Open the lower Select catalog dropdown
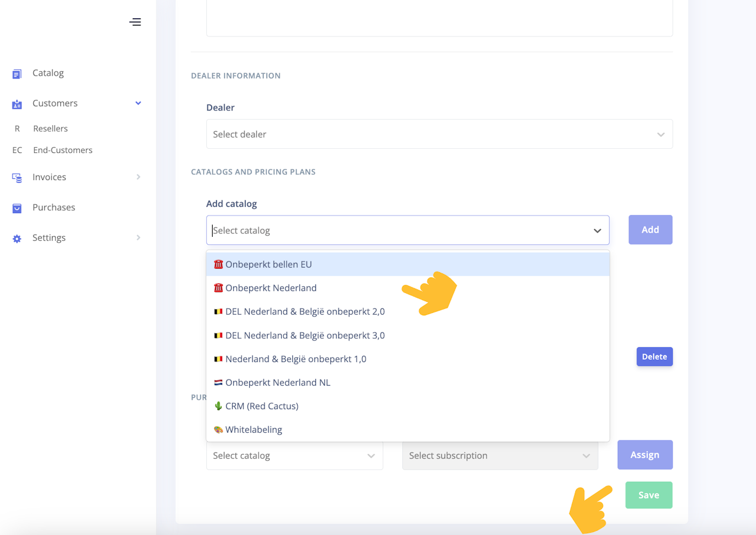The image size is (756, 535). pyautogui.click(x=294, y=455)
